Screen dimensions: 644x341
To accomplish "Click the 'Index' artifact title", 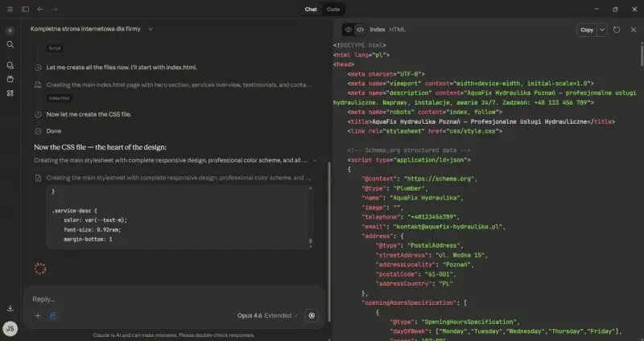I will [x=378, y=30].
